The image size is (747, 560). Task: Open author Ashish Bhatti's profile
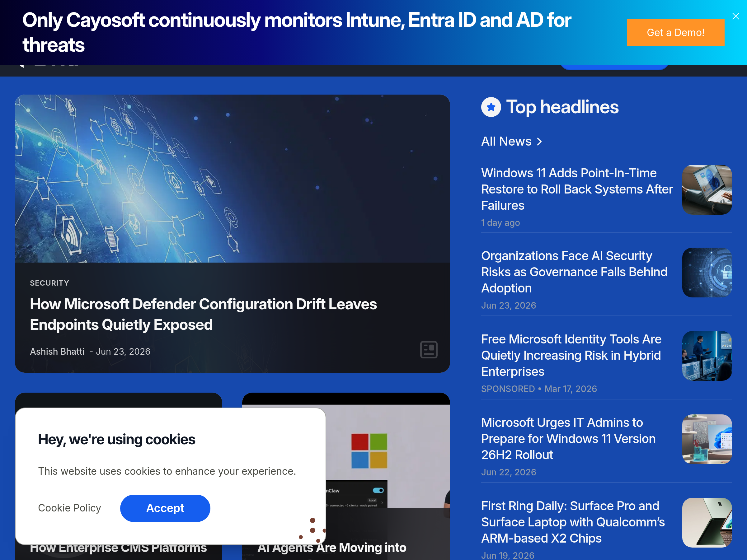tap(57, 351)
